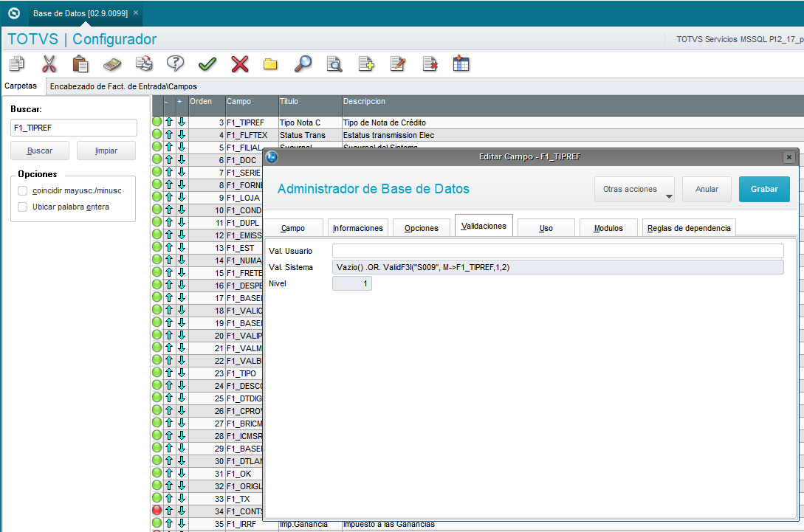Delete record with the document red-X icon

click(430, 64)
